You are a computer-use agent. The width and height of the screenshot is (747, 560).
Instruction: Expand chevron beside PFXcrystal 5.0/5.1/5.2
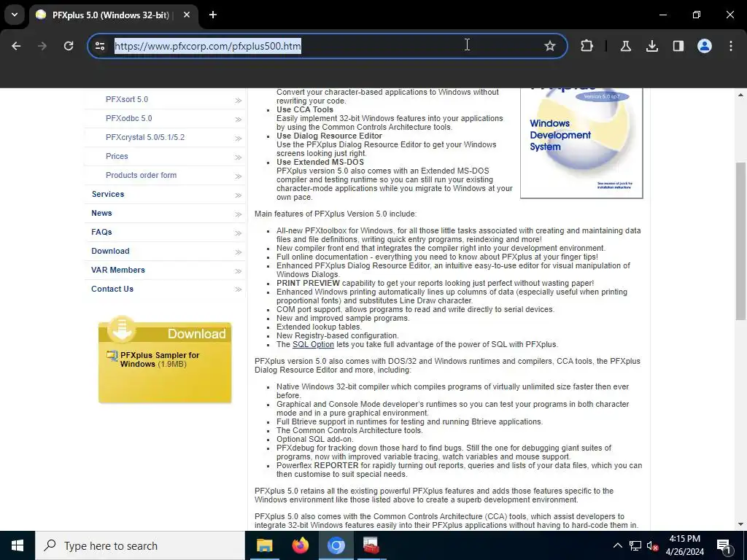coord(239,139)
